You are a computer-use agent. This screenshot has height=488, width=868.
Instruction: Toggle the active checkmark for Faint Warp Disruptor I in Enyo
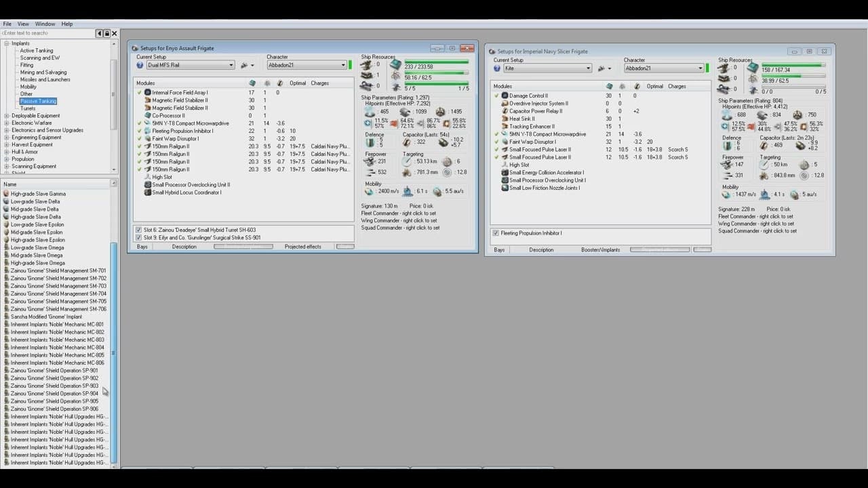coord(140,138)
